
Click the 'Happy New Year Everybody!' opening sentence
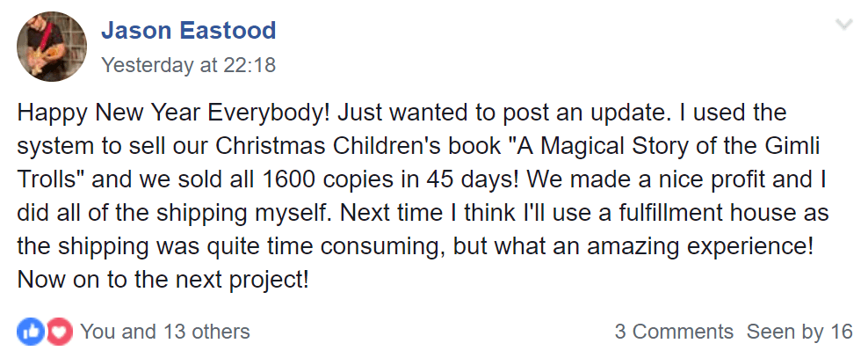(174, 113)
